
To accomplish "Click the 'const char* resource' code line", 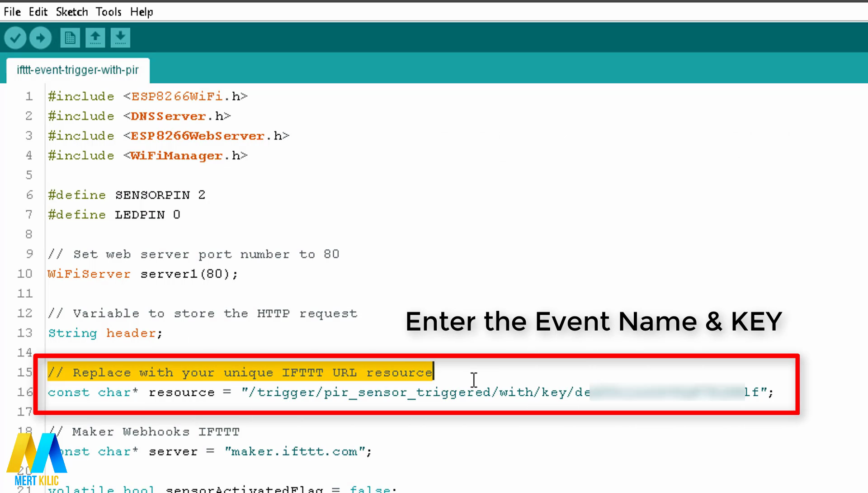I will 410,393.
